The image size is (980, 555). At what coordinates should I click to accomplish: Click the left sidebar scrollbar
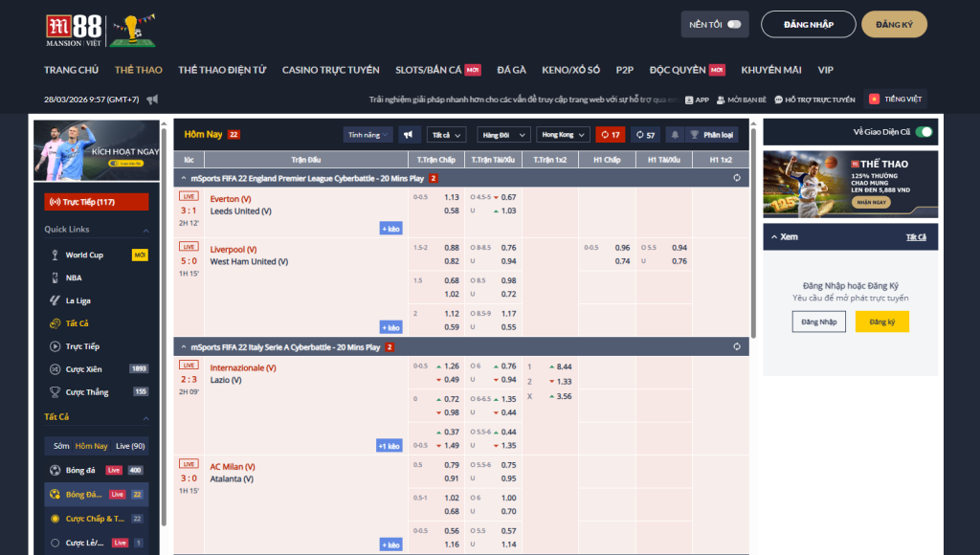click(x=164, y=325)
